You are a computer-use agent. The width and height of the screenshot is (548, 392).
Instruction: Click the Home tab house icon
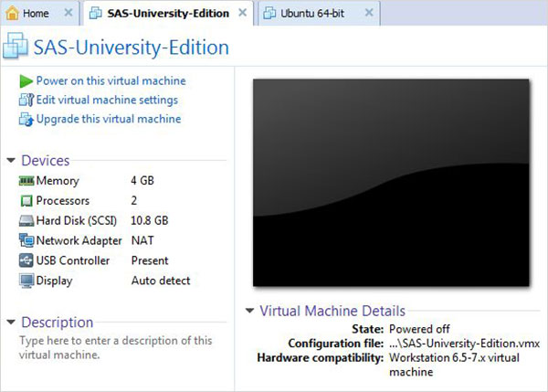tap(12, 13)
